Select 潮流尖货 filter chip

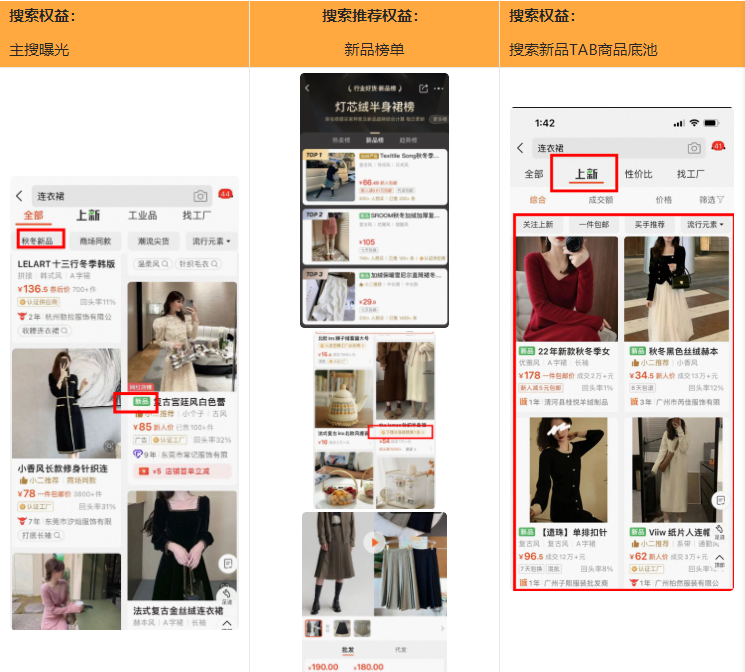[x=153, y=241]
